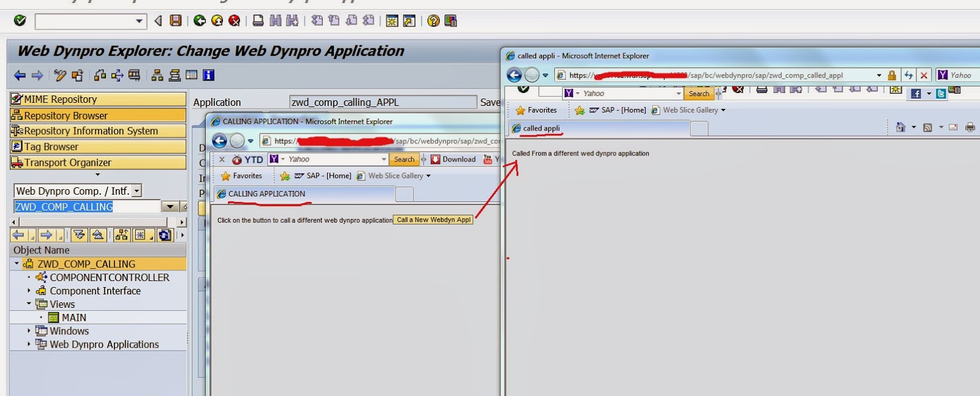The height and width of the screenshot is (396, 980).
Task: Click Back button in CALLING APPLICATION browser
Action: pyautogui.click(x=219, y=141)
